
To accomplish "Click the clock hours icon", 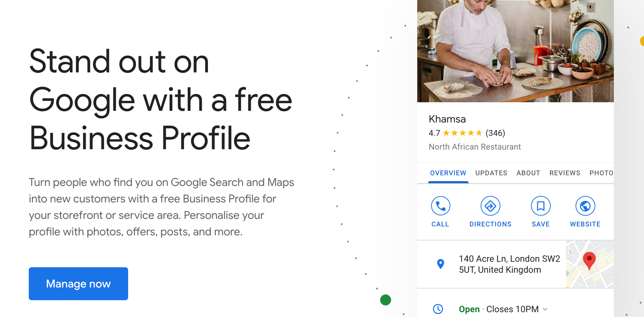I will (438, 309).
